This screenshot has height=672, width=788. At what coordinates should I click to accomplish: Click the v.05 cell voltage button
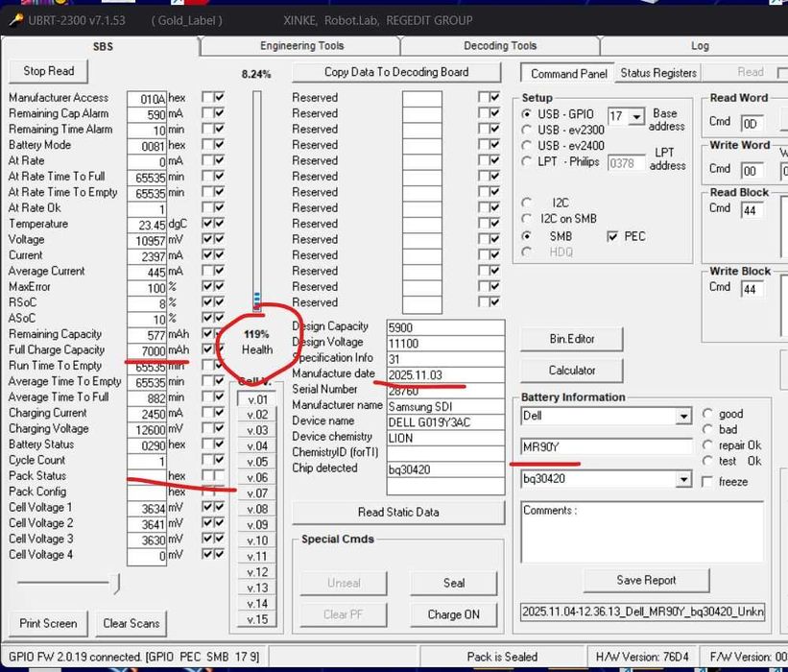[x=257, y=462]
